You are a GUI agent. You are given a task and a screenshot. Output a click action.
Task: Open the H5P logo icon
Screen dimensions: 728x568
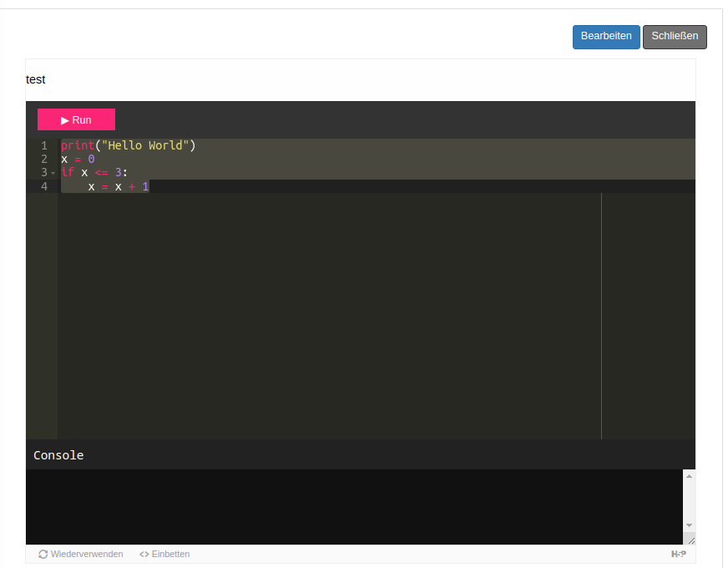pyautogui.click(x=678, y=554)
